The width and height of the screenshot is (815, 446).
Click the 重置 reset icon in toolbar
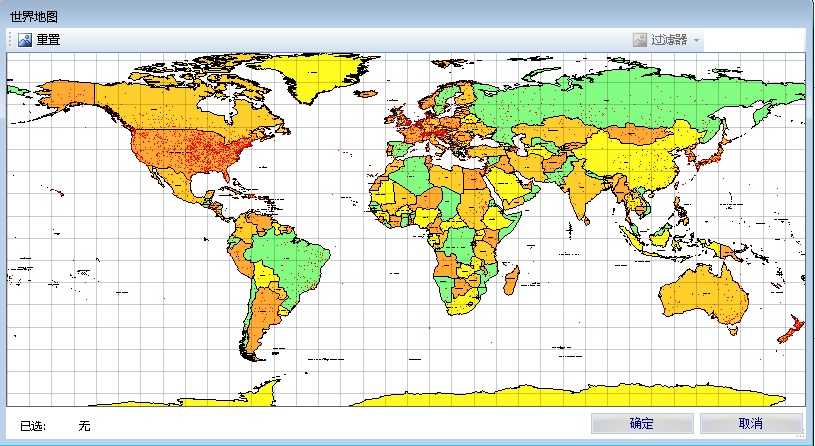pos(25,40)
